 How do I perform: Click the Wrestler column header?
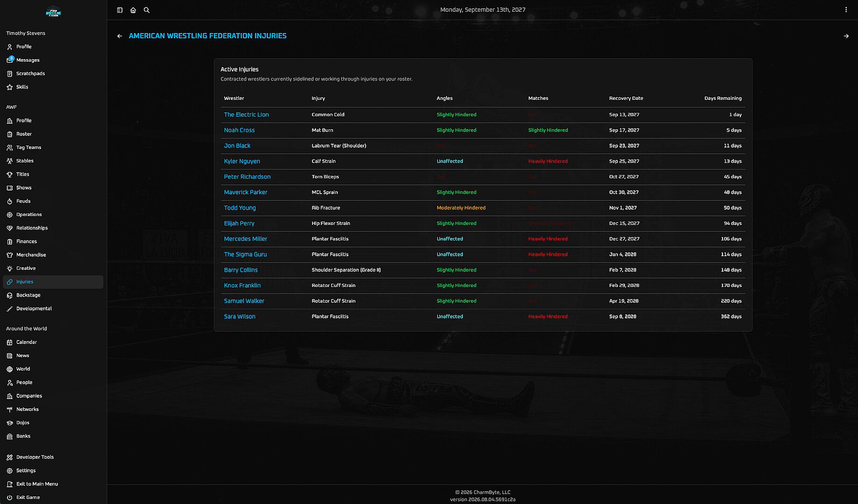tap(234, 98)
